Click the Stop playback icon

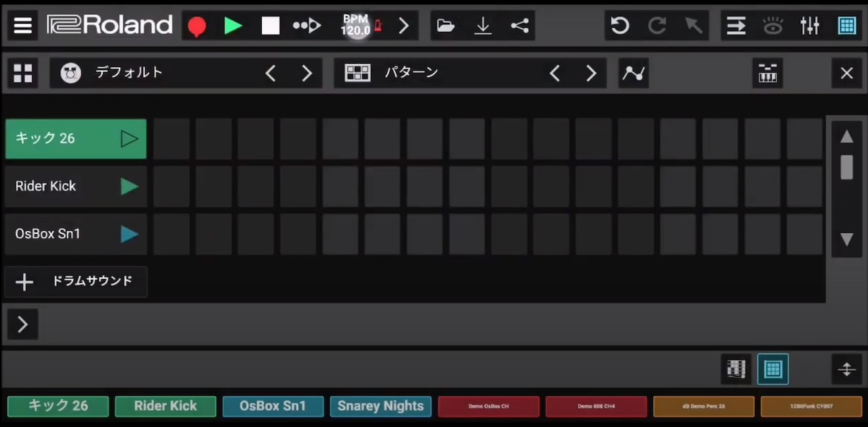270,25
